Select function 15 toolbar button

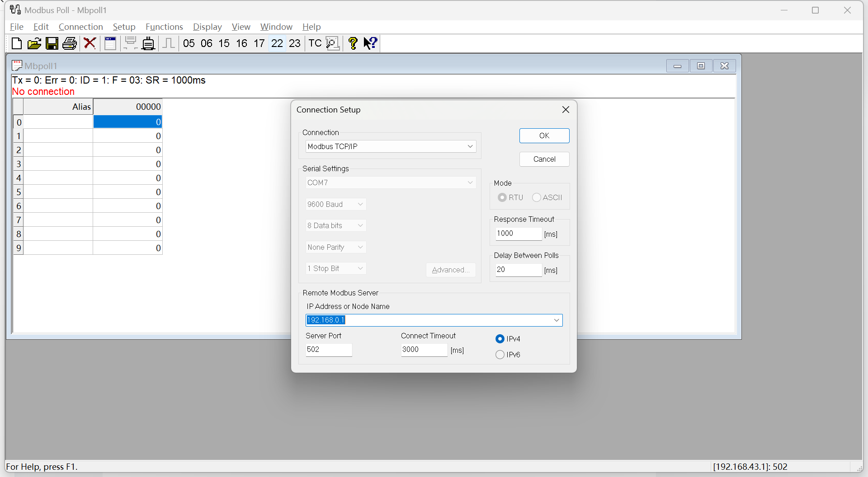pyautogui.click(x=224, y=43)
